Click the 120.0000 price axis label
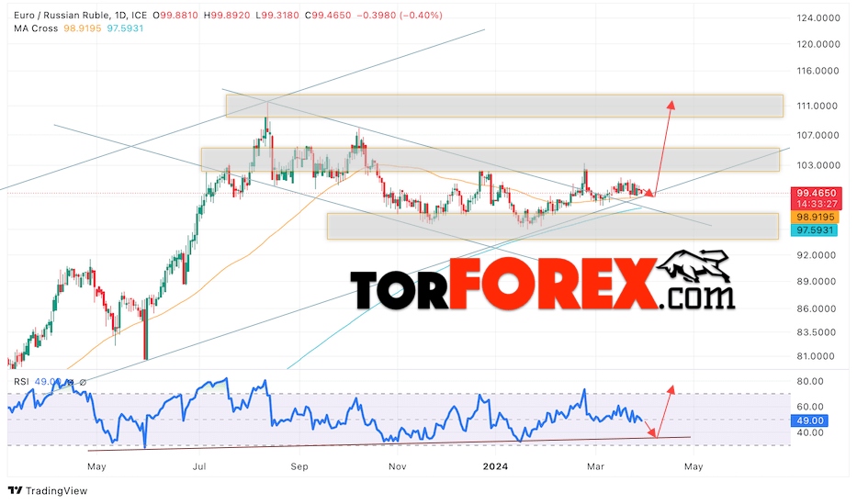 point(818,44)
